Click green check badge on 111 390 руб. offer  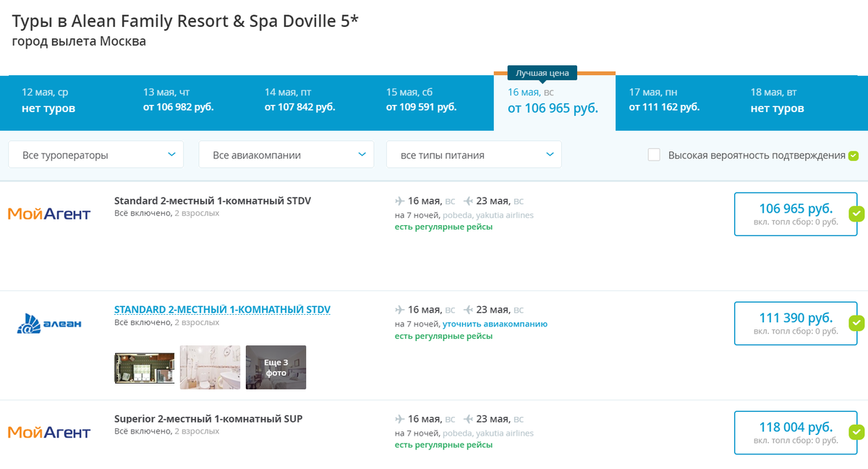[x=856, y=324]
